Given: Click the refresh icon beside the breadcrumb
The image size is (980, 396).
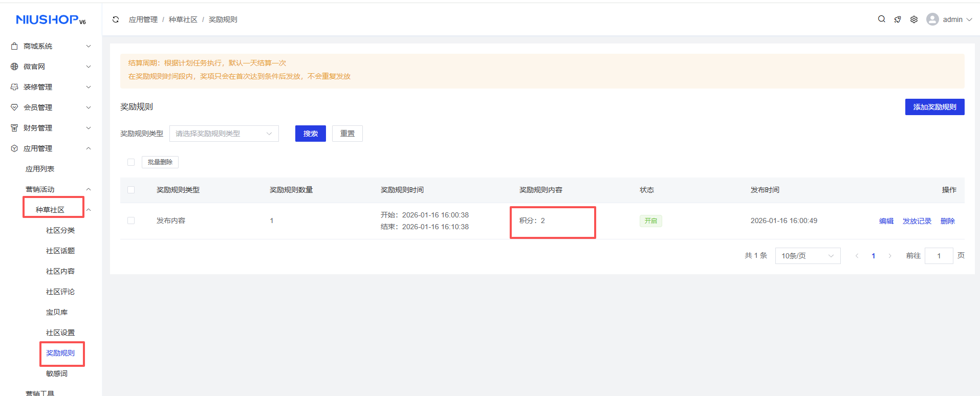Looking at the screenshot, I should click(116, 19).
